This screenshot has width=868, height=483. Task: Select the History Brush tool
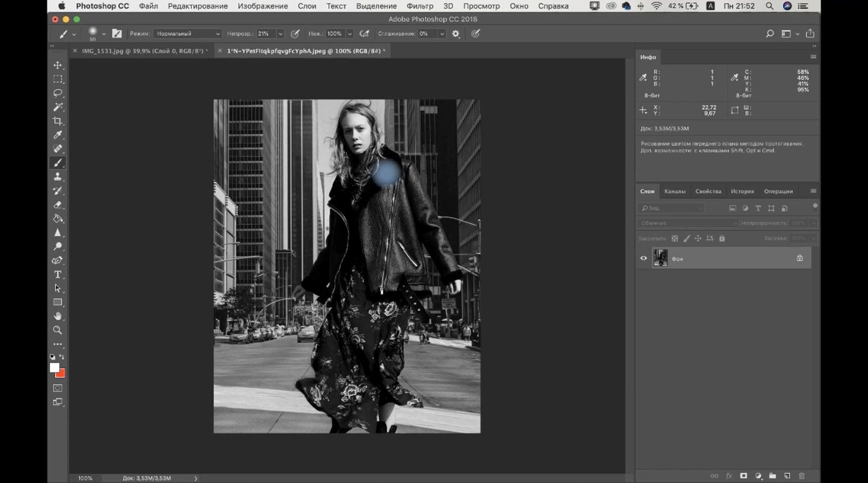point(58,191)
